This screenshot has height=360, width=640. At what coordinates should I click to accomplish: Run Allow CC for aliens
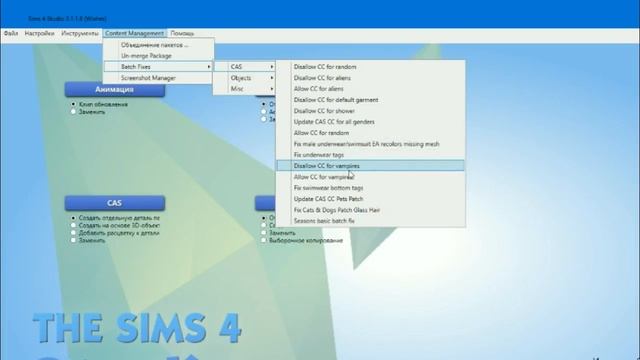[x=371, y=89]
